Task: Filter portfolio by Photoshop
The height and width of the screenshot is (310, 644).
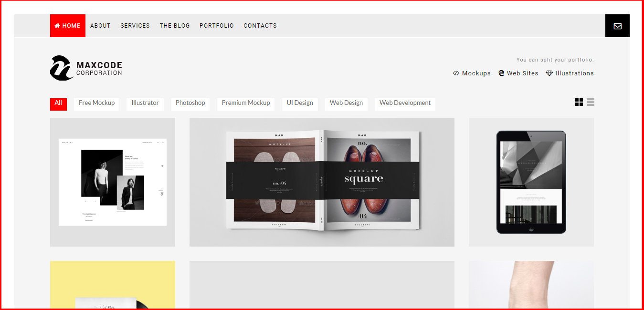Action: pos(190,103)
